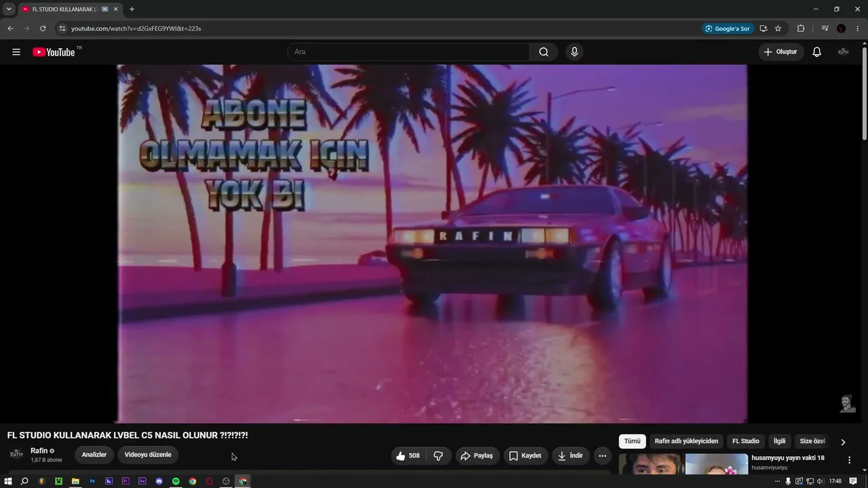Open the Windows notification center
This screenshot has width=868, height=488.
853,481
